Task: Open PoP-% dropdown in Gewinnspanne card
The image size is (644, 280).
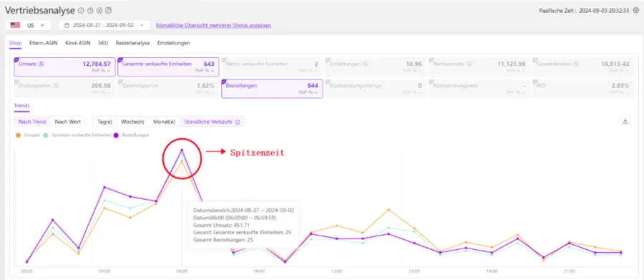Action: (205, 93)
